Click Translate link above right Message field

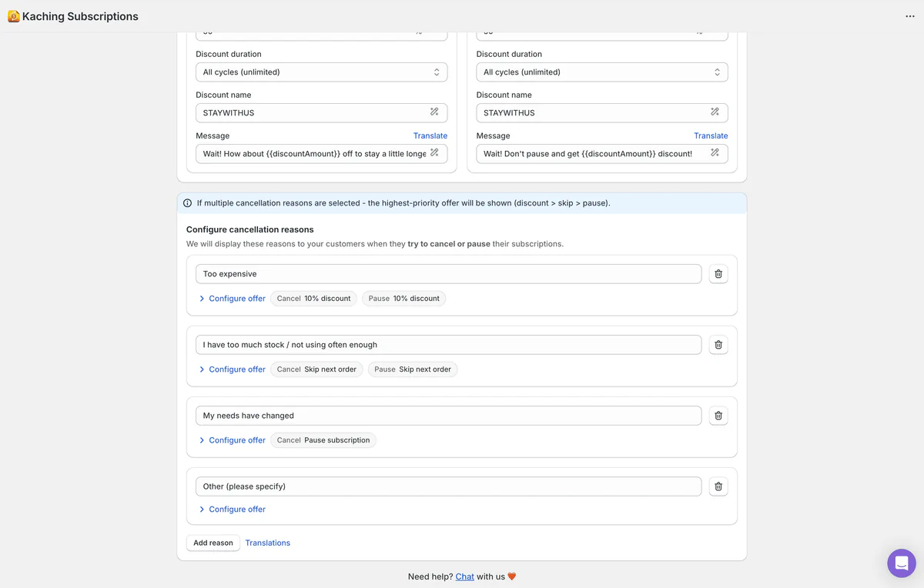tap(711, 135)
